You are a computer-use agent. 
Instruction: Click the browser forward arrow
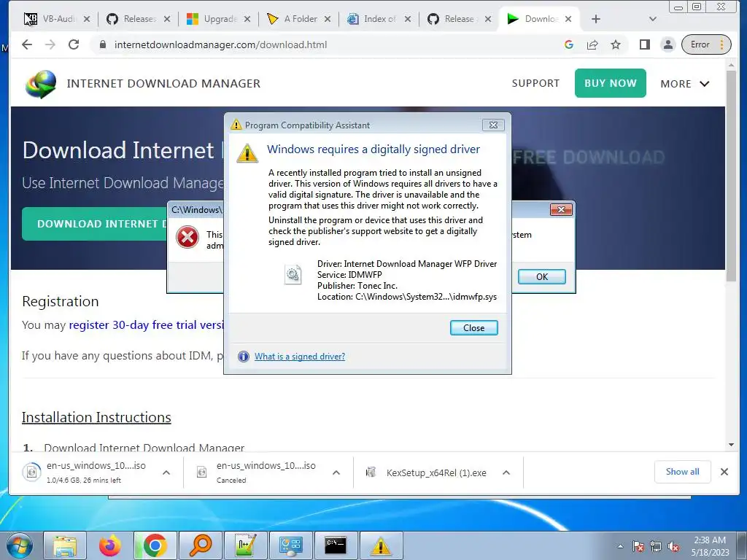coord(50,44)
